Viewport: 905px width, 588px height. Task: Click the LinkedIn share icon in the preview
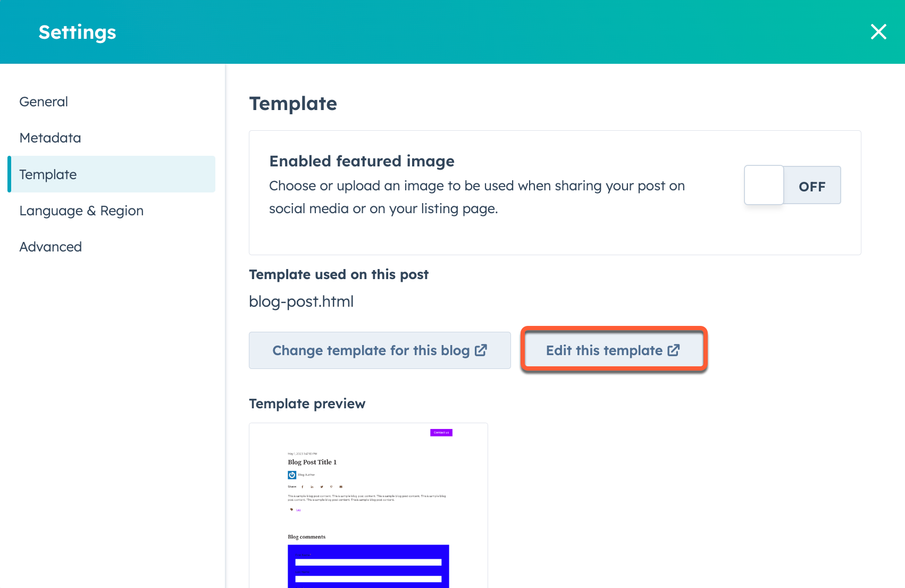[x=312, y=486]
